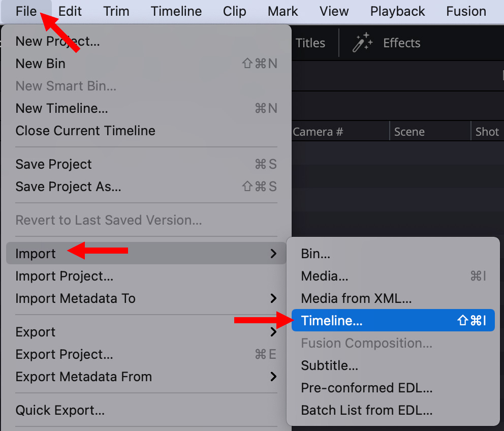Viewport: 504px width, 431px height.
Task: Open the File menu
Action: pos(26,12)
